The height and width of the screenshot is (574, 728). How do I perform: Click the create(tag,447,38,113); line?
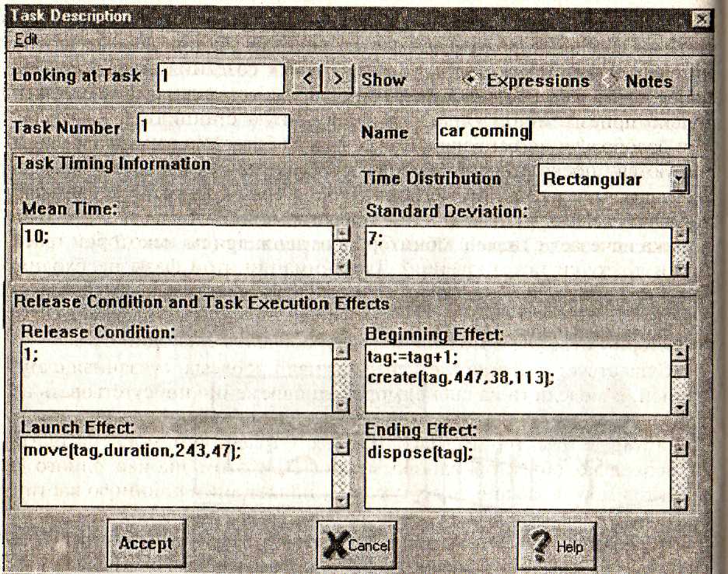460,377
